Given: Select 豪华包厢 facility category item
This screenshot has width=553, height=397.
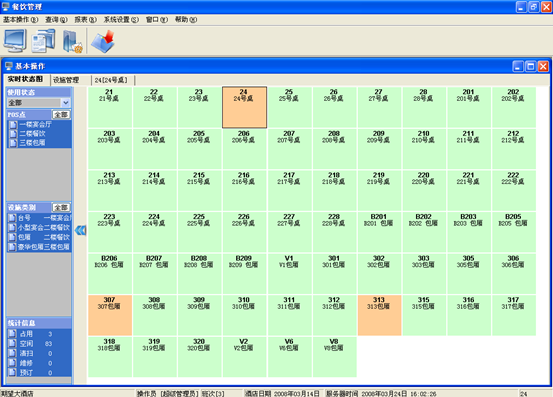Looking at the screenshot, I should pos(39,247).
